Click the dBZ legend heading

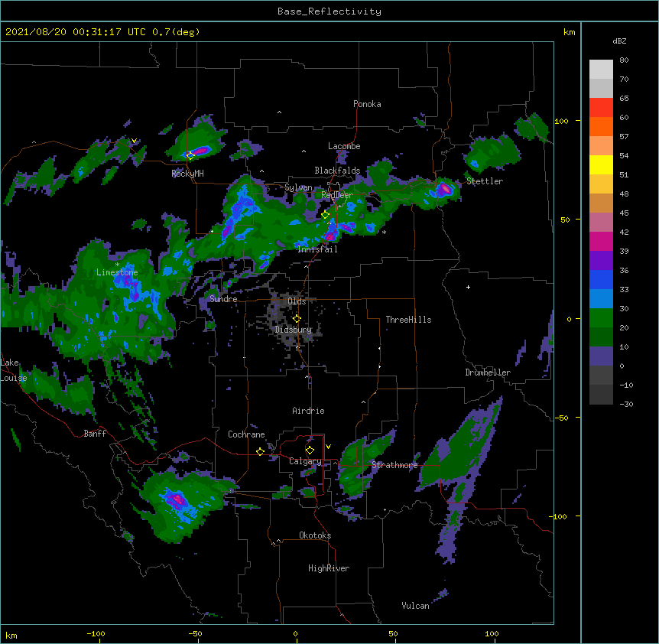[x=619, y=41]
